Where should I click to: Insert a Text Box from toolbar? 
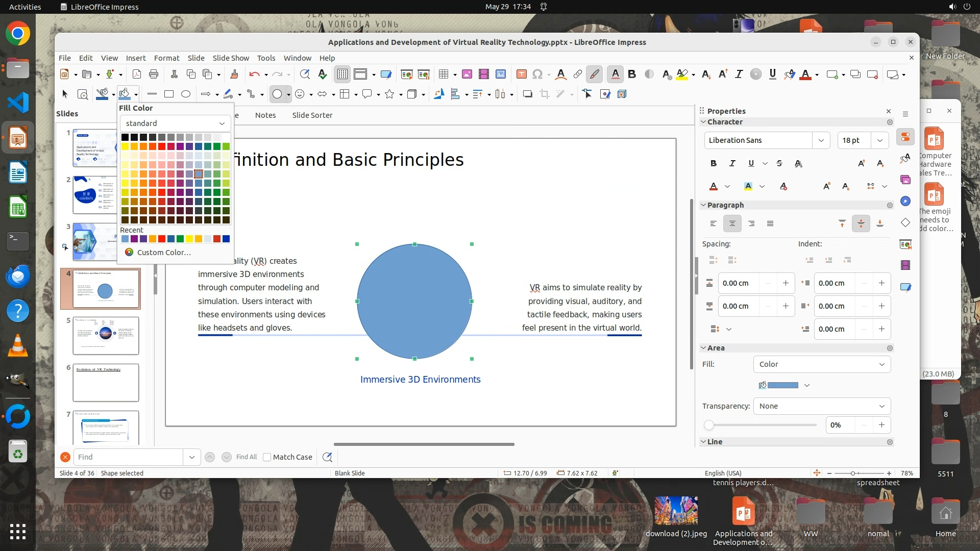[x=521, y=74]
